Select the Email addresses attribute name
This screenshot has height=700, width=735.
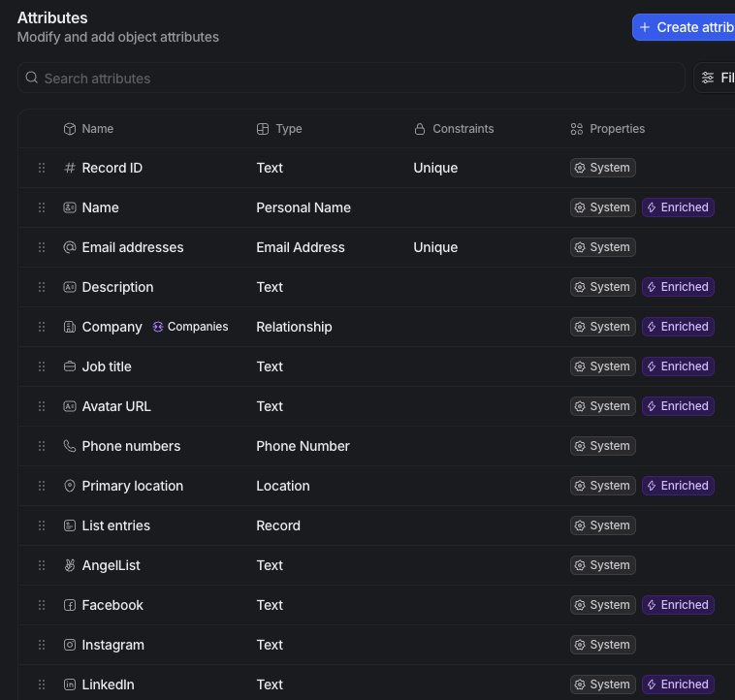click(133, 247)
